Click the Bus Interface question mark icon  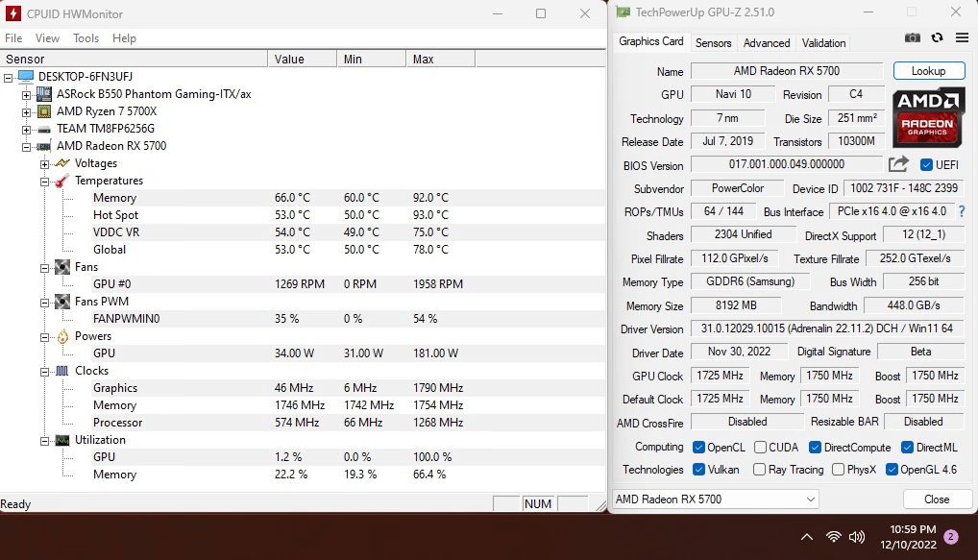pos(962,211)
